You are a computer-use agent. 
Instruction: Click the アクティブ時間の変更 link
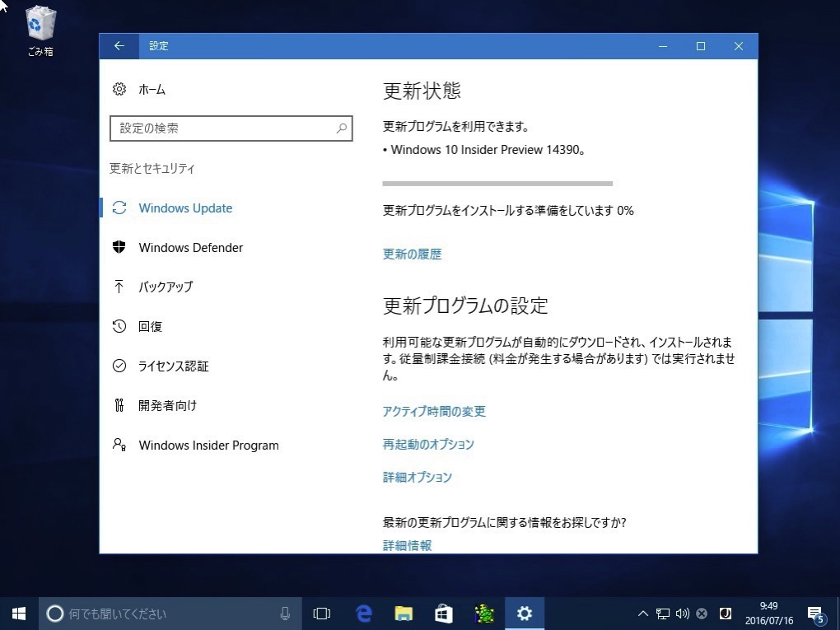pos(434,411)
